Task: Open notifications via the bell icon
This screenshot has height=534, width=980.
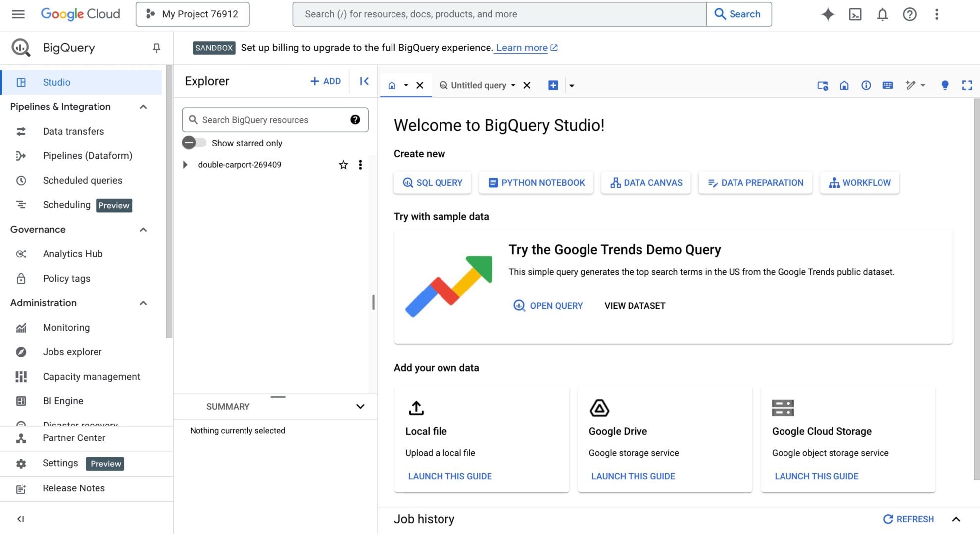Action: tap(882, 14)
